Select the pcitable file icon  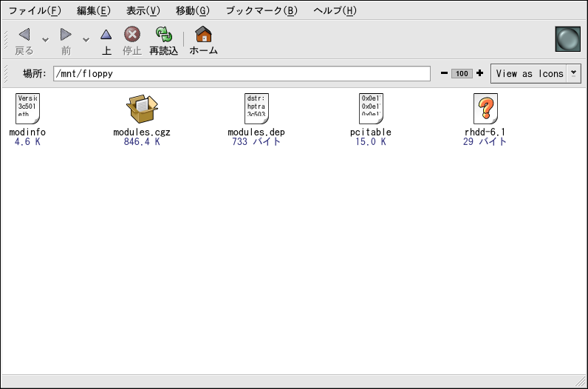[x=370, y=109]
